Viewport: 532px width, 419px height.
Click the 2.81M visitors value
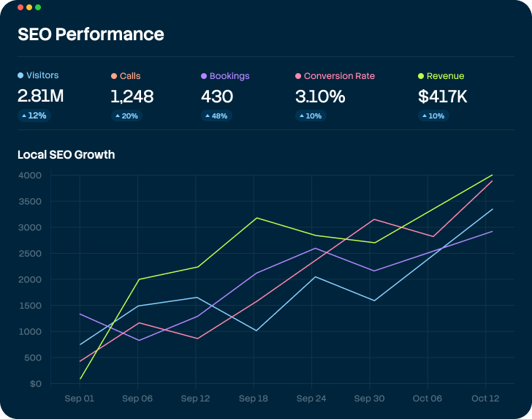coord(40,96)
